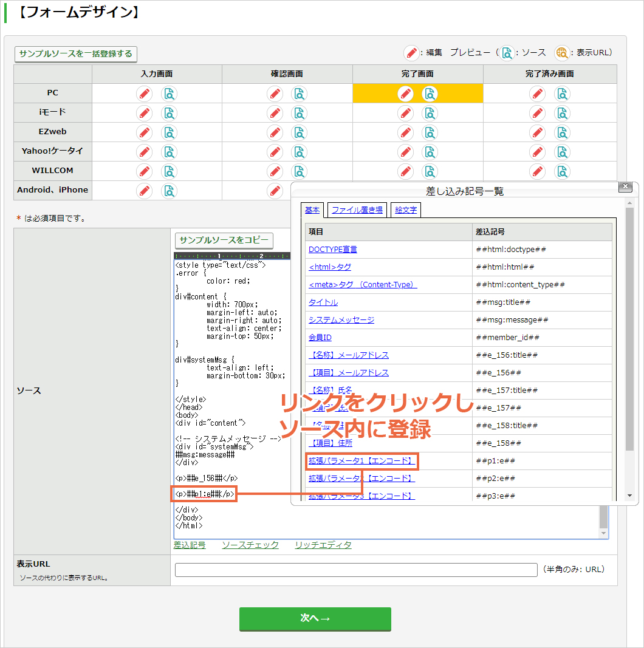
Task: Click the ##msg:message## code cell
Action: 542,320
